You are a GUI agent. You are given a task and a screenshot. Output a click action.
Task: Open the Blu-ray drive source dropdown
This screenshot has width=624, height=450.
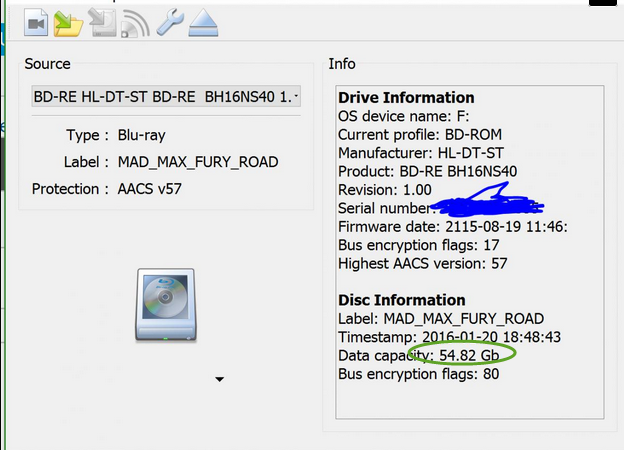(166, 96)
